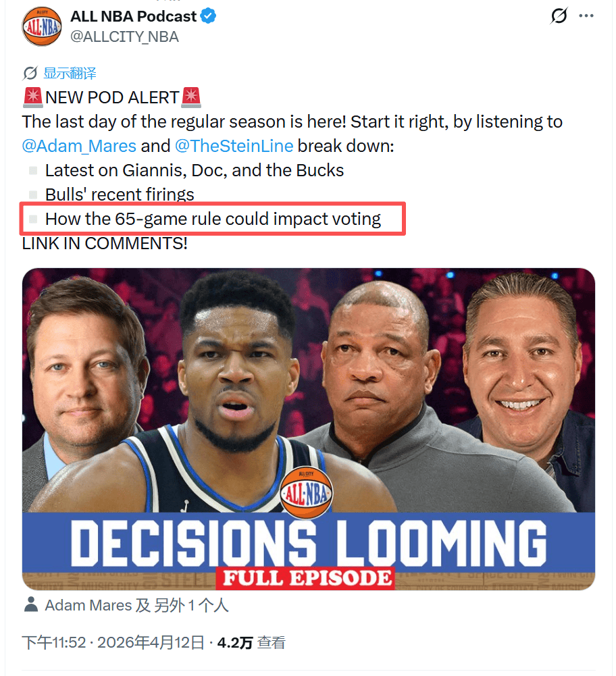Screen dimensions: 616x676
Task: Click the DECISIONS LOOMING headline in the image
Action: [308, 542]
